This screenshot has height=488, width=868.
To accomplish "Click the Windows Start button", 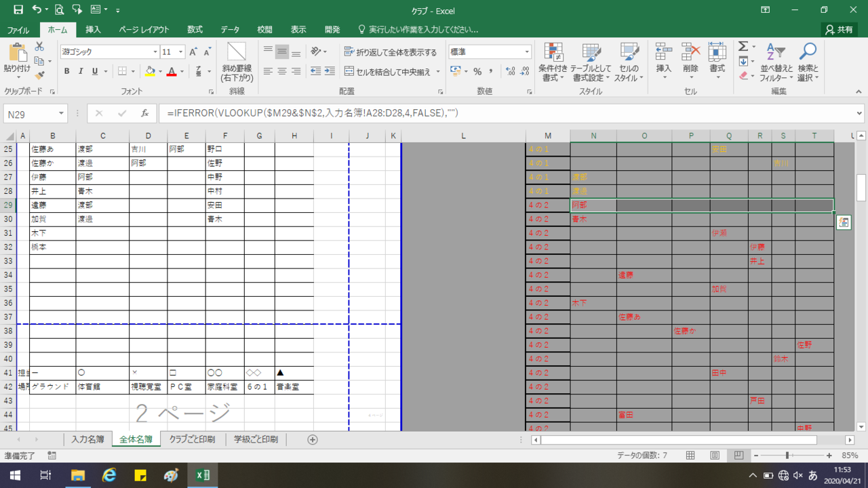I will (14, 474).
